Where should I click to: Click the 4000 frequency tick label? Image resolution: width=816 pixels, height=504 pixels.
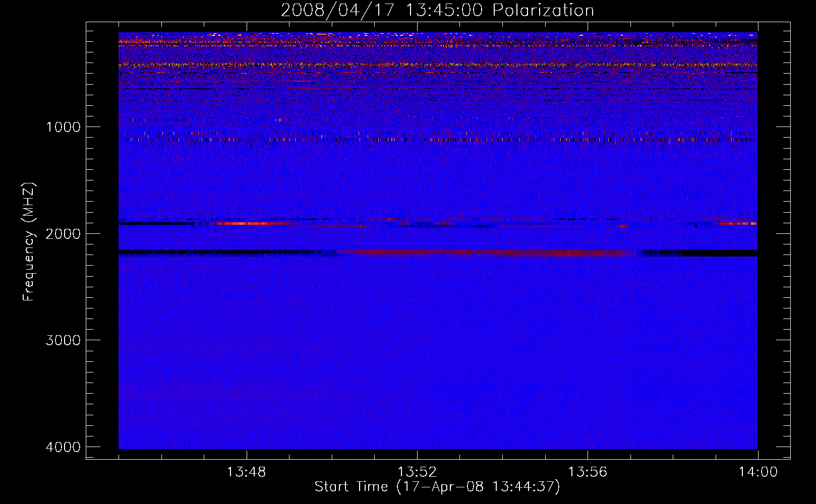pyautogui.click(x=63, y=447)
